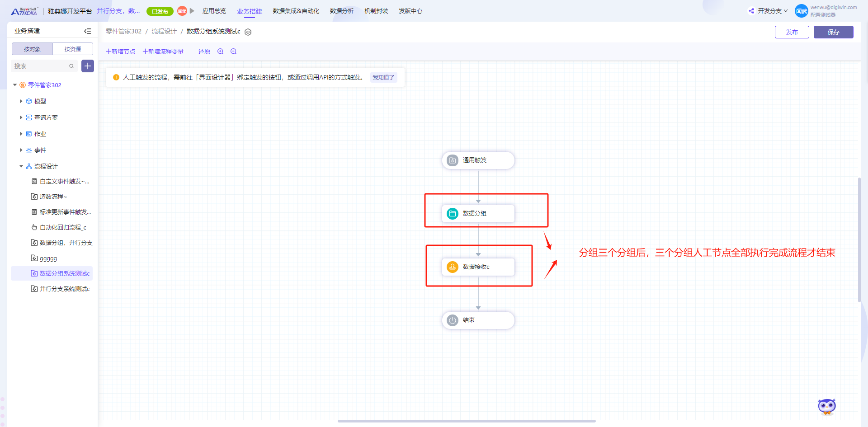868x427 pixels.
Task: Open flow settings gear icon
Action: point(248,32)
